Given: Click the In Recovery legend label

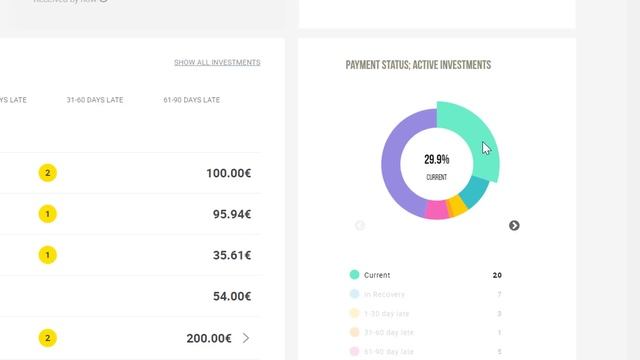Looking at the screenshot, I should (x=384, y=294).
